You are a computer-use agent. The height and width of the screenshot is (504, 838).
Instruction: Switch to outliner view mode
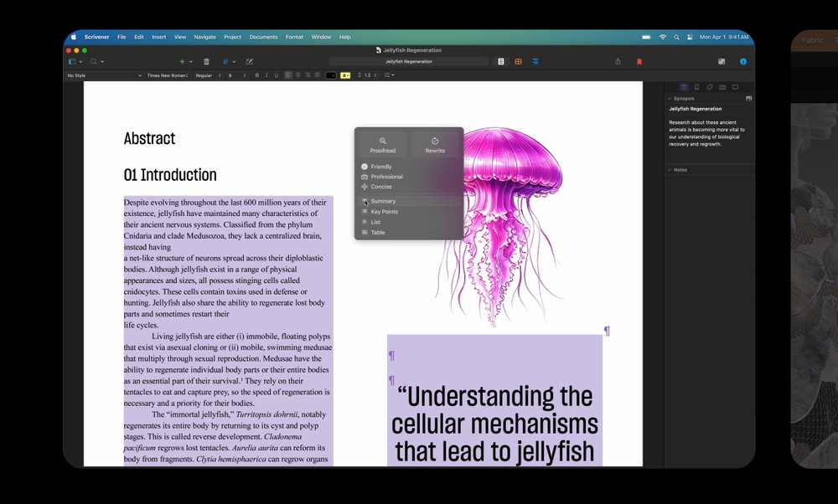535,62
